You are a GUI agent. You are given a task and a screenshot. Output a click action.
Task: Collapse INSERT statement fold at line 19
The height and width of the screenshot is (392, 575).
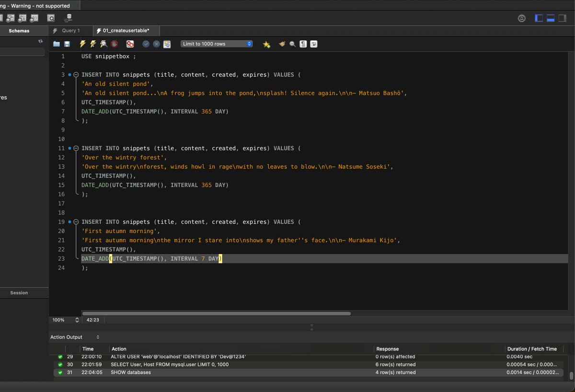point(76,222)
